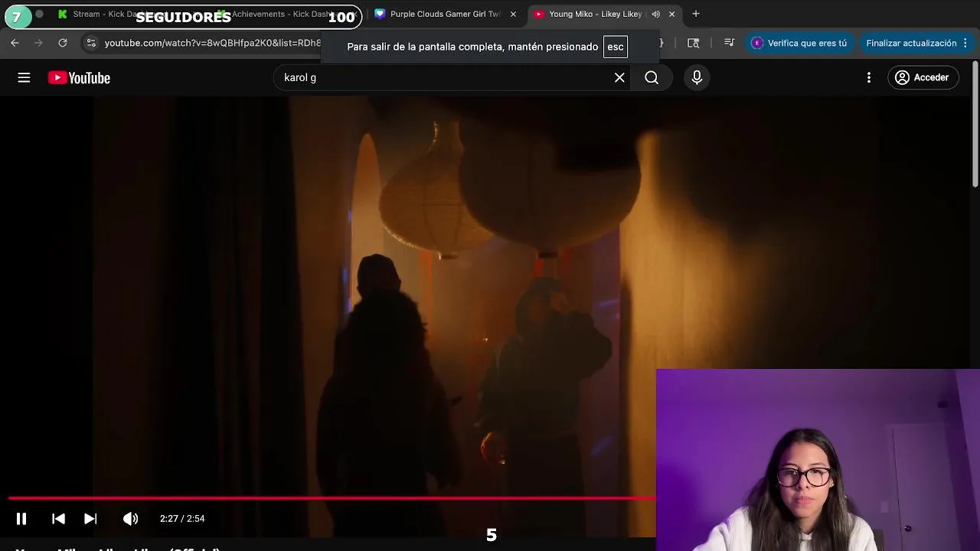
Task: Skip to the next video
Action: click(90, 519)
